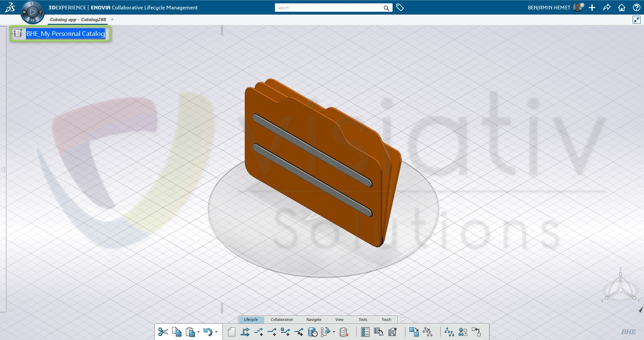Image resolution: width=644 pixels, height=340 pixels.
Task: Add a new tab with plus
Action: [x=112, y=19]
